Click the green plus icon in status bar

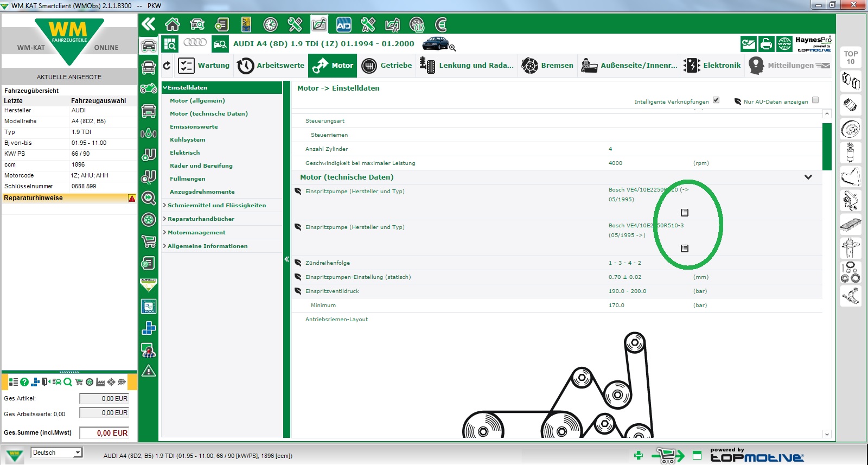tap(639, 455)
